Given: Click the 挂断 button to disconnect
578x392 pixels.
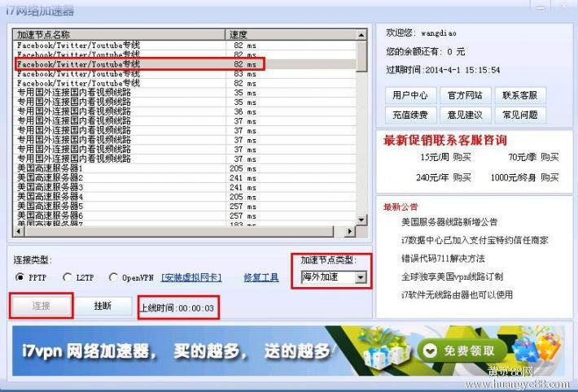Looking at the screenshot, I should click(103, 306).
